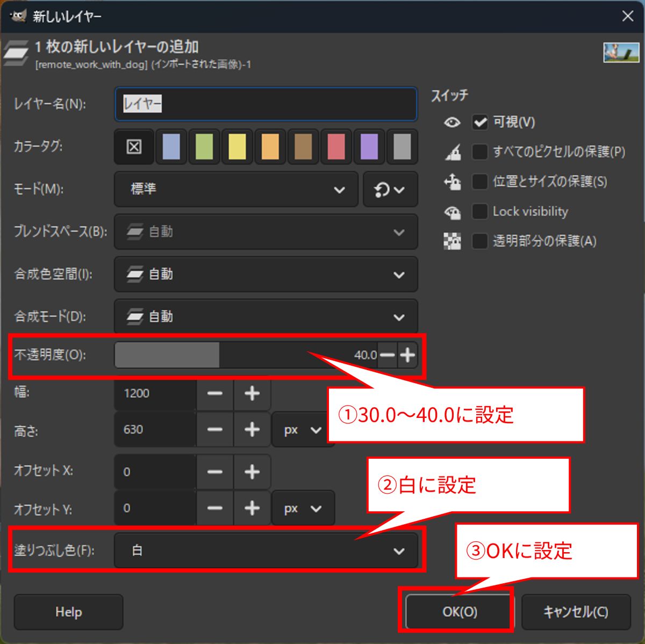Open the モード(M) 標準 dropdown

236,190
